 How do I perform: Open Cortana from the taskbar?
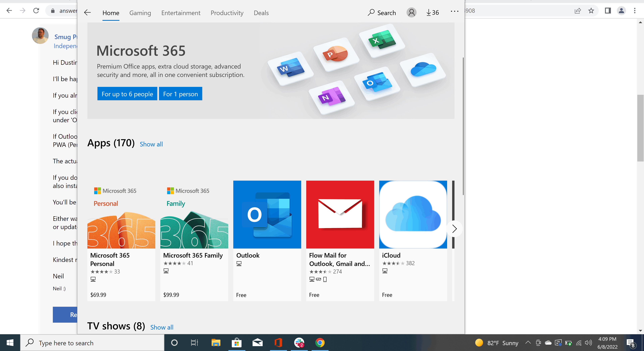(x=174, y=343)
